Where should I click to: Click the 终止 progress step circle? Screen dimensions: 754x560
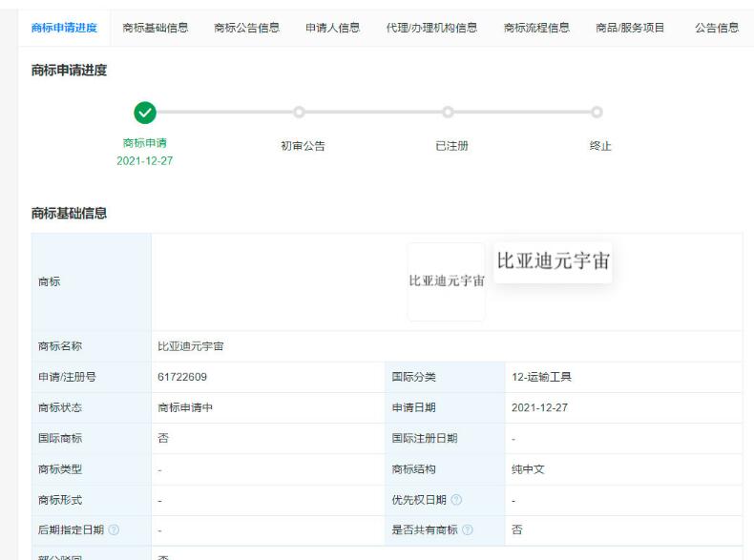[x=597, y=112]
